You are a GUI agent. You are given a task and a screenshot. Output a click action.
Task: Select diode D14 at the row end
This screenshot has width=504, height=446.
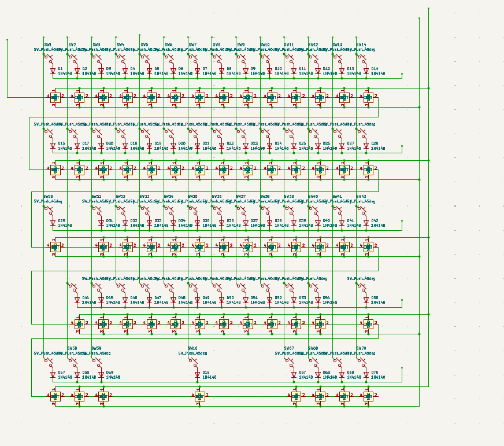tap(365, 72)
